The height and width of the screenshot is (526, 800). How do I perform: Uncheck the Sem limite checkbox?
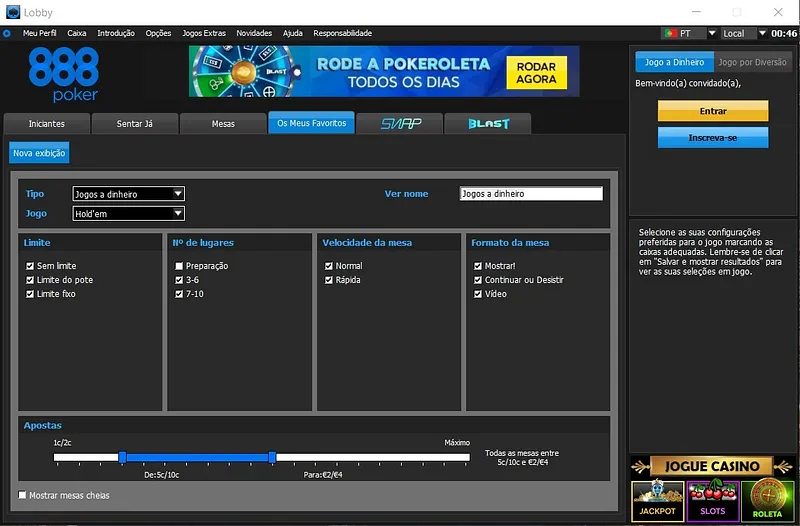31,266
